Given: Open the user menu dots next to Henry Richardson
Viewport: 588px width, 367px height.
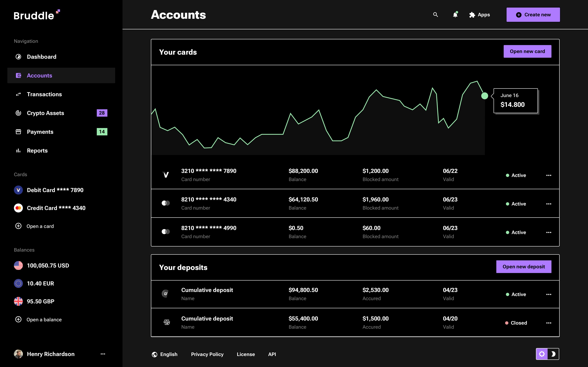Looking at the screenshot, I should coord(103,354).
